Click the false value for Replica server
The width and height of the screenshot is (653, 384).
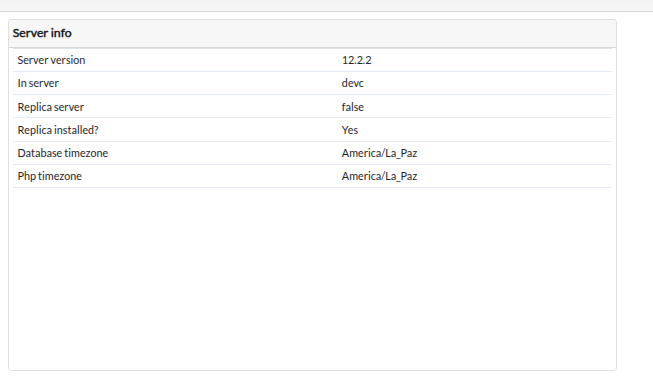click(353, 107)
